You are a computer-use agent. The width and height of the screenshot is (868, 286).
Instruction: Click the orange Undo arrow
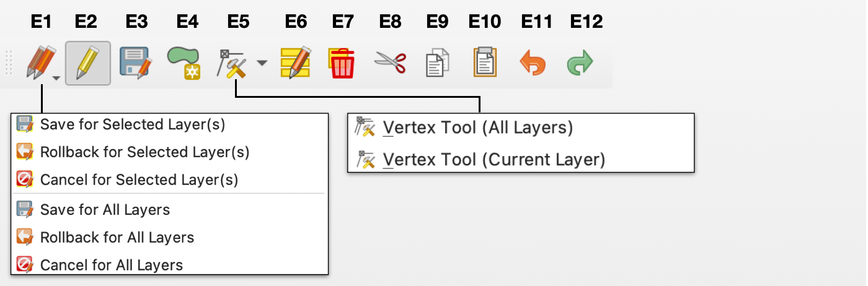coord(533,63)
